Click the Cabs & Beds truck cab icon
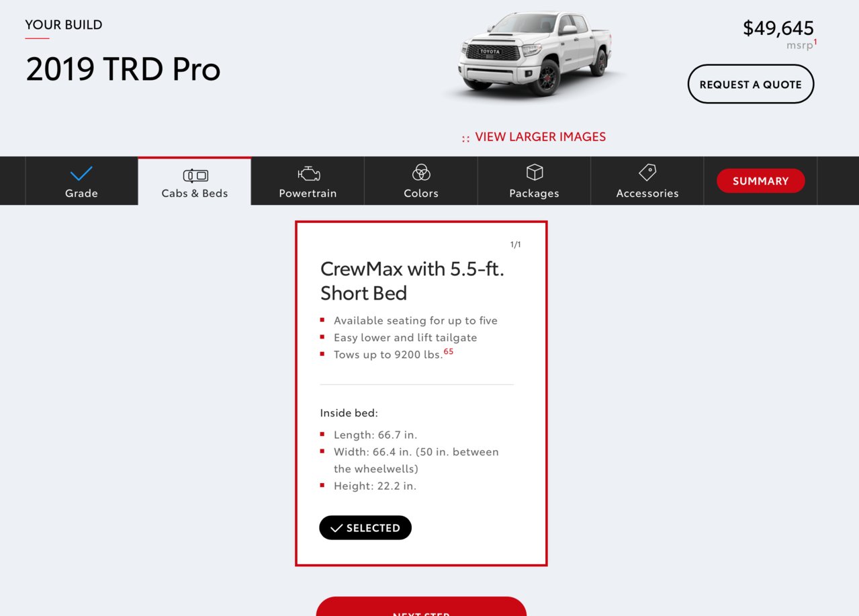Viewport: 859px width, 616px height. [195, 175]
